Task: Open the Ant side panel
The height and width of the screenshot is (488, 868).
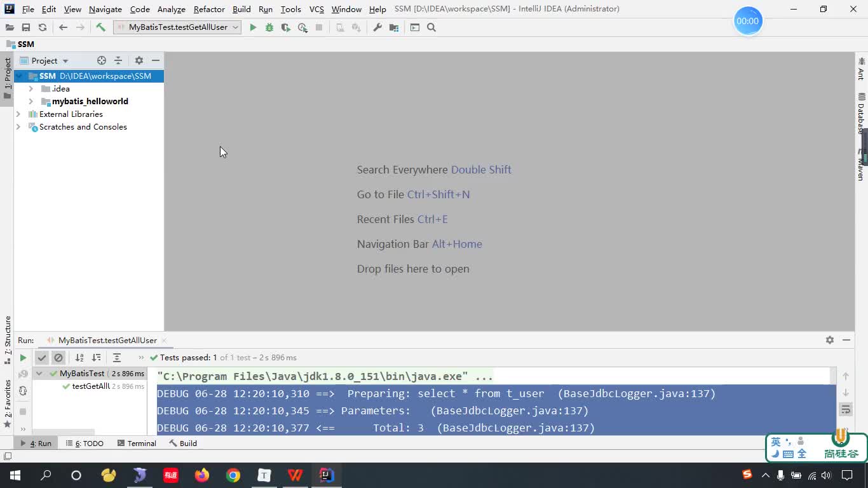Action: tap(862, 69)
